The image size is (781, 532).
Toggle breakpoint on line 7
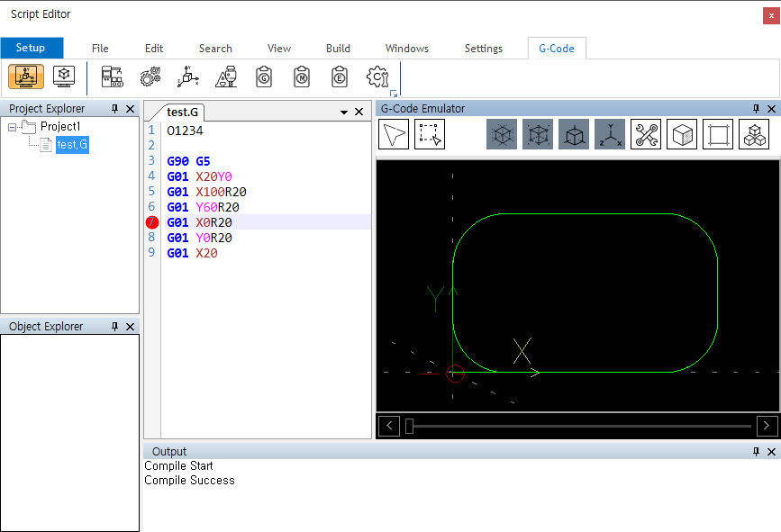(152, 222)
